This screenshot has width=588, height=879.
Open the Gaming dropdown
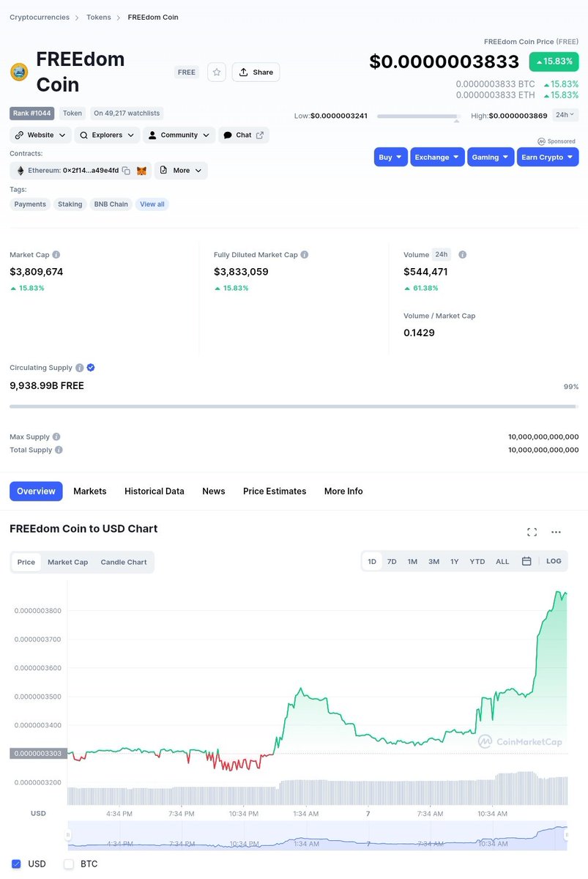pos(491,157)
